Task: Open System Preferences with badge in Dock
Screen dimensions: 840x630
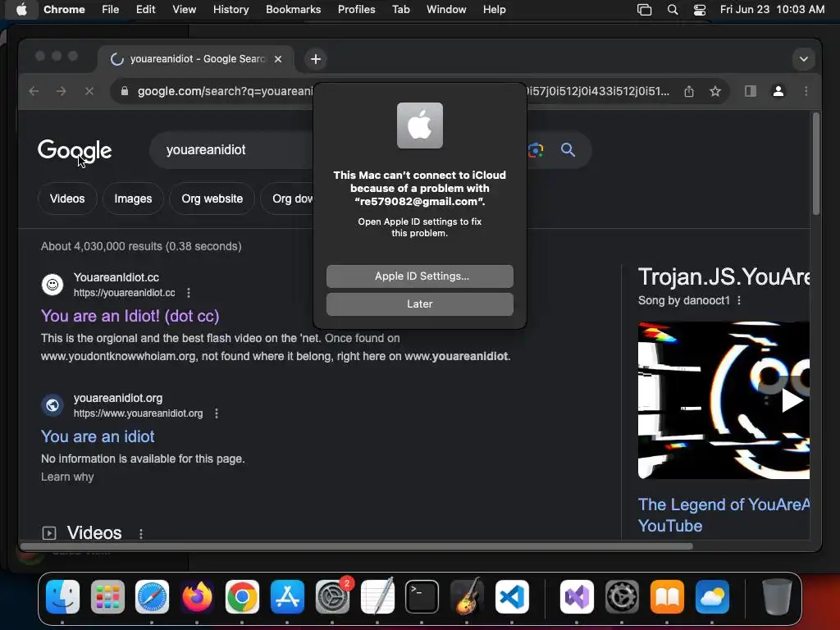Action: pos(332,596)
